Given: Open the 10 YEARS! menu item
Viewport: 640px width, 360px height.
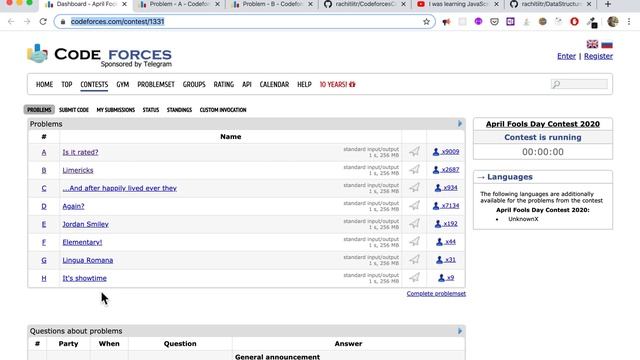Looking at the screenshot, I should [x=337, y=84].
